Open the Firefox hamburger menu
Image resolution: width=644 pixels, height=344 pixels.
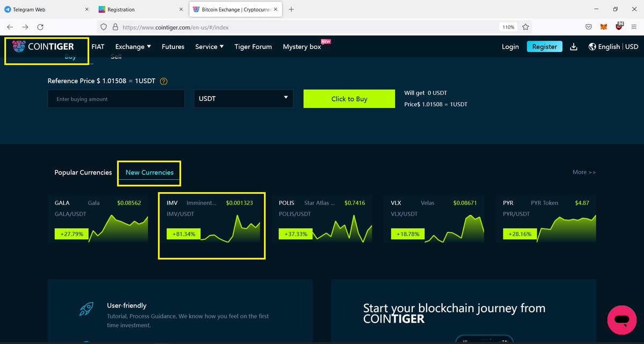tap(634, 27)
